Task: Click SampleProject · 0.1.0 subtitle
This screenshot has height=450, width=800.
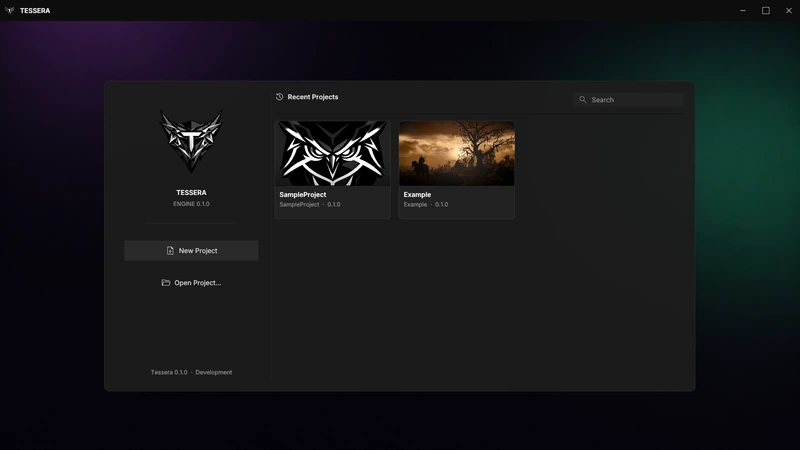Action: (310, 205)
